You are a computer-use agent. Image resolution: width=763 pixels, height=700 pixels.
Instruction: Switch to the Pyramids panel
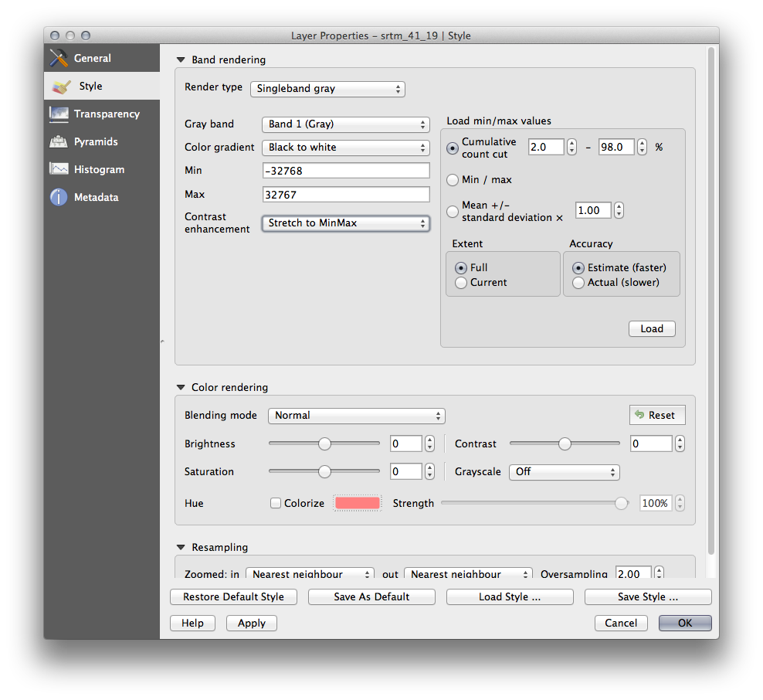[97, 141]
